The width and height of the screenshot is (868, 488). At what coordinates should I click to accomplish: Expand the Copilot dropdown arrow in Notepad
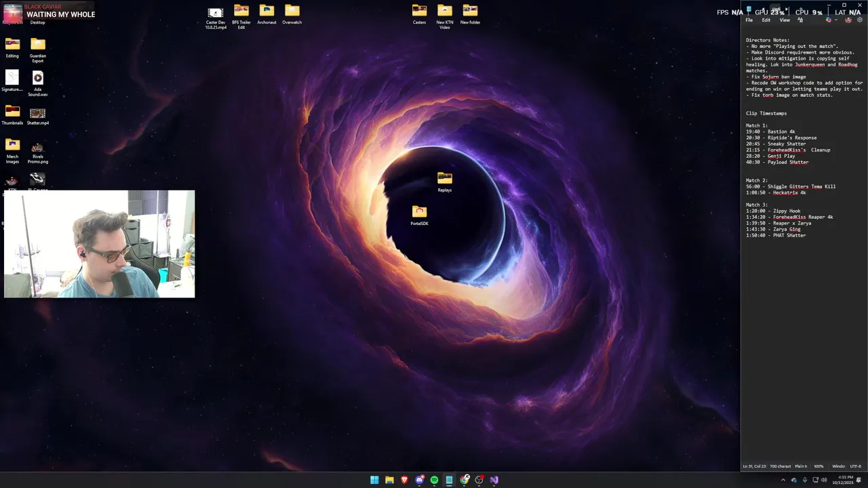click(836, 20)
